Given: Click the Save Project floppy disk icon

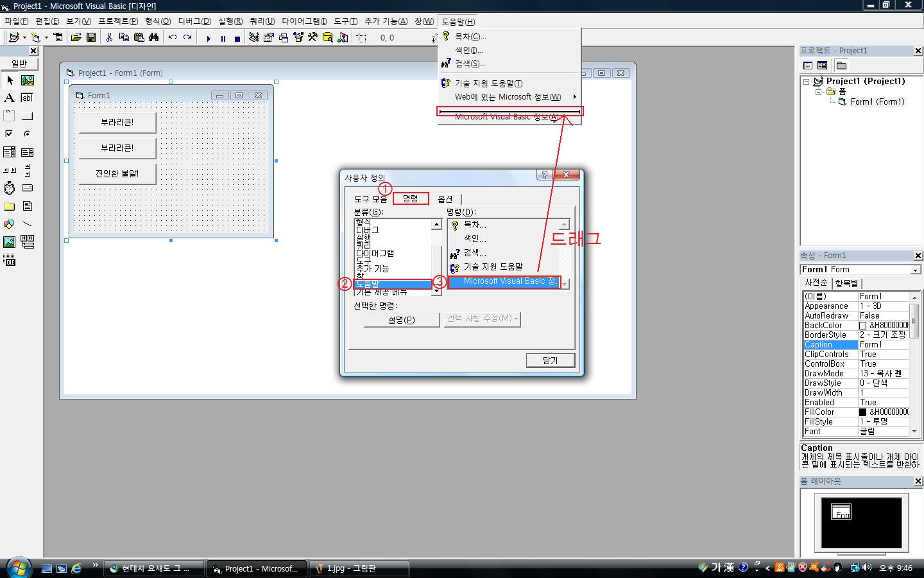Looking at the screenshot, I should point(91,38).
